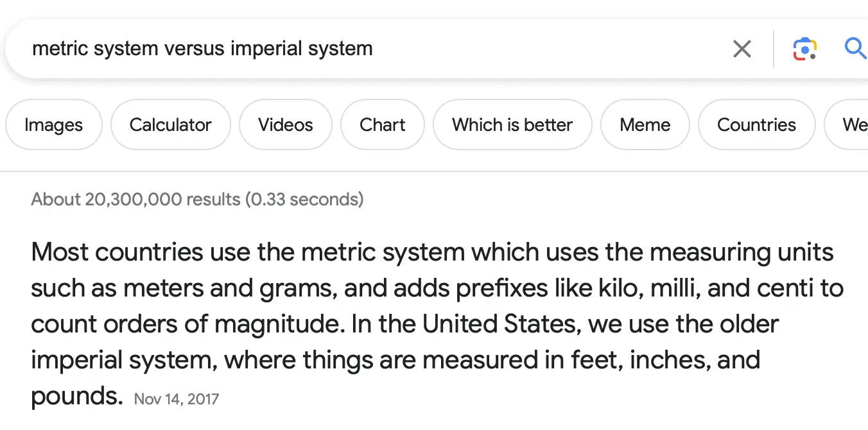Select the Meme suggestion chip
The width and height of the screenshot is (868, 430).
pyautogui.click(x=645, y=125)
